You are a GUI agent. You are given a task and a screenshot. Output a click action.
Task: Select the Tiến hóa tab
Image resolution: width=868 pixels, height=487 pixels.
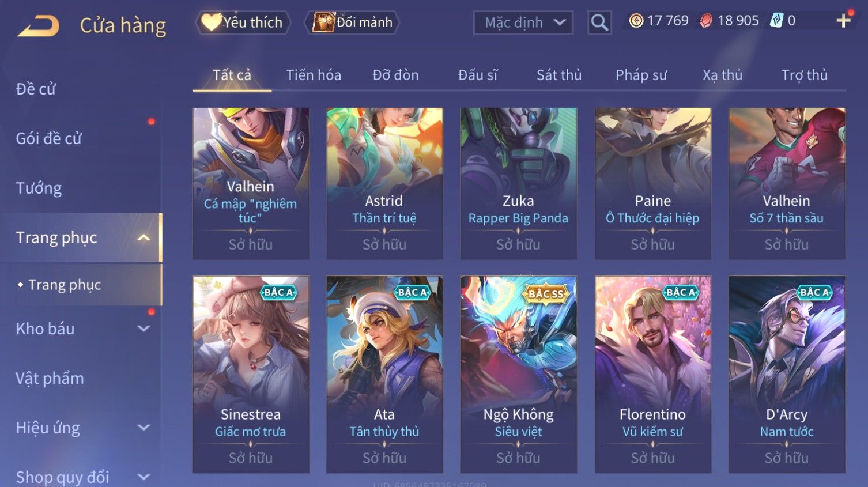[x=314, y=75]
